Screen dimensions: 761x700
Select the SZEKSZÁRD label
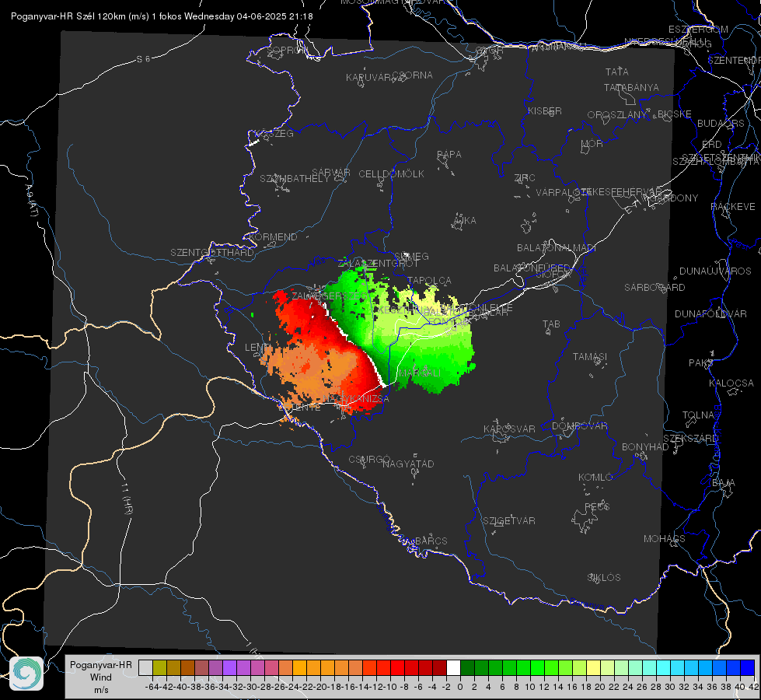coord(690,439)
